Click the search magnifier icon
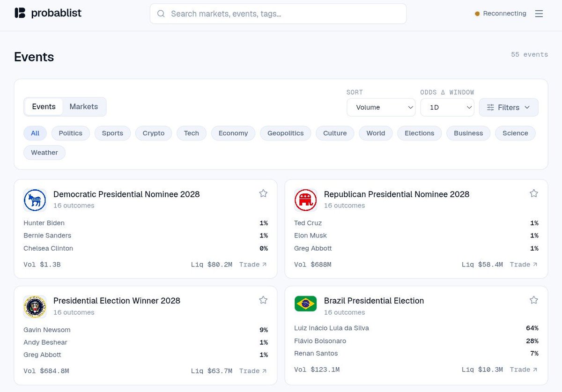 [x=161, y=14]
